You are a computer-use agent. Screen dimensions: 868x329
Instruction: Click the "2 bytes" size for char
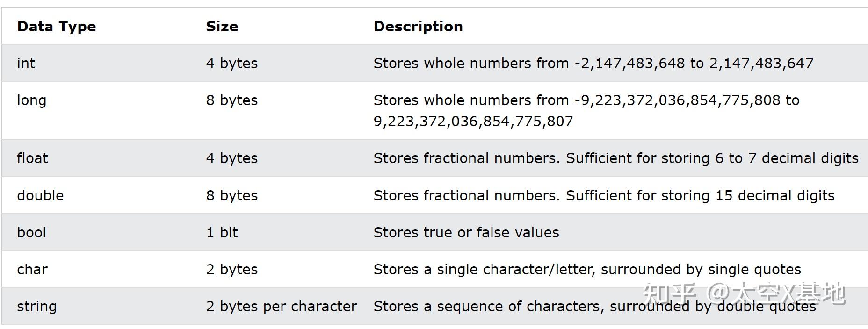[x=232, y=270]
